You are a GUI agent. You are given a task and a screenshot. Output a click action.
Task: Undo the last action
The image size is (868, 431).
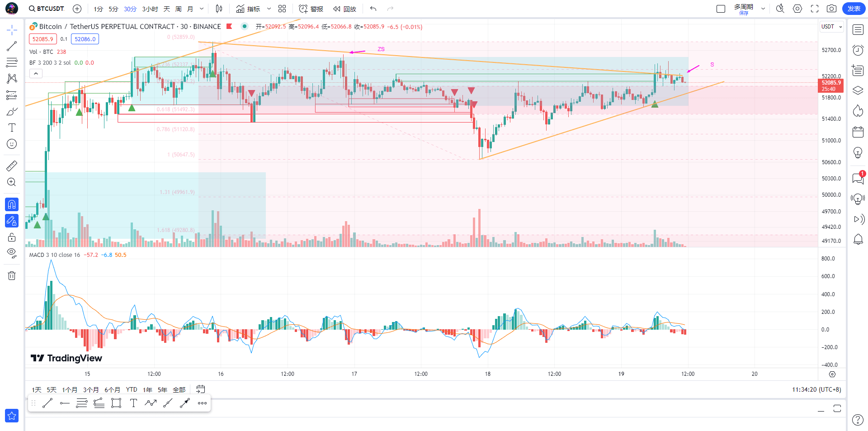(373, 9)
